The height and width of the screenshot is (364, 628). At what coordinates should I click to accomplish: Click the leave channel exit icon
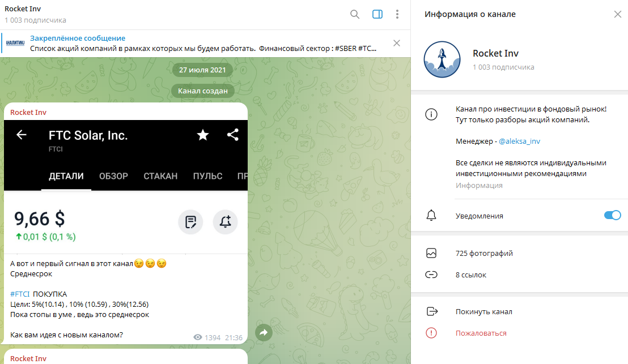(x=432, y=311)
